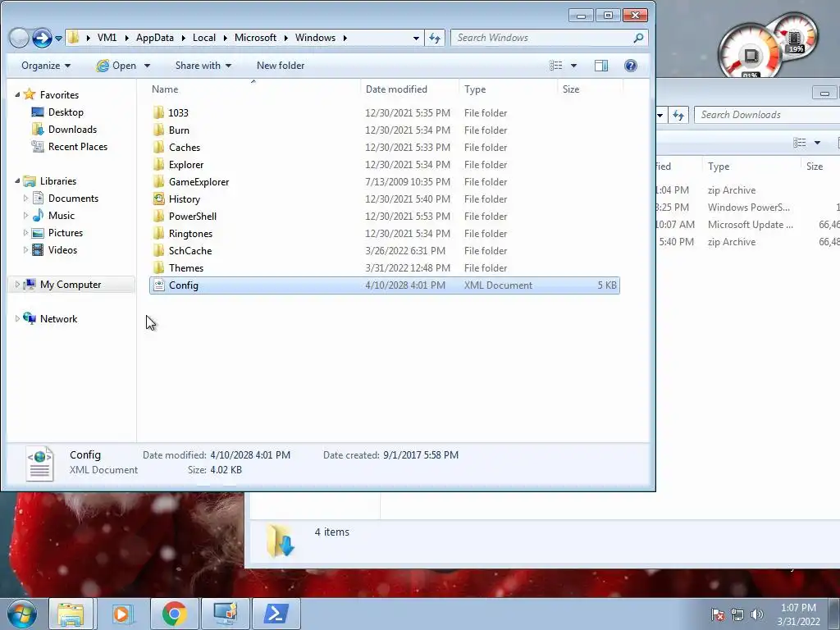Select Microsoft Update row in Downloads window
The width and height of the screenshot is (840, 630).
(x=747, y=225)
